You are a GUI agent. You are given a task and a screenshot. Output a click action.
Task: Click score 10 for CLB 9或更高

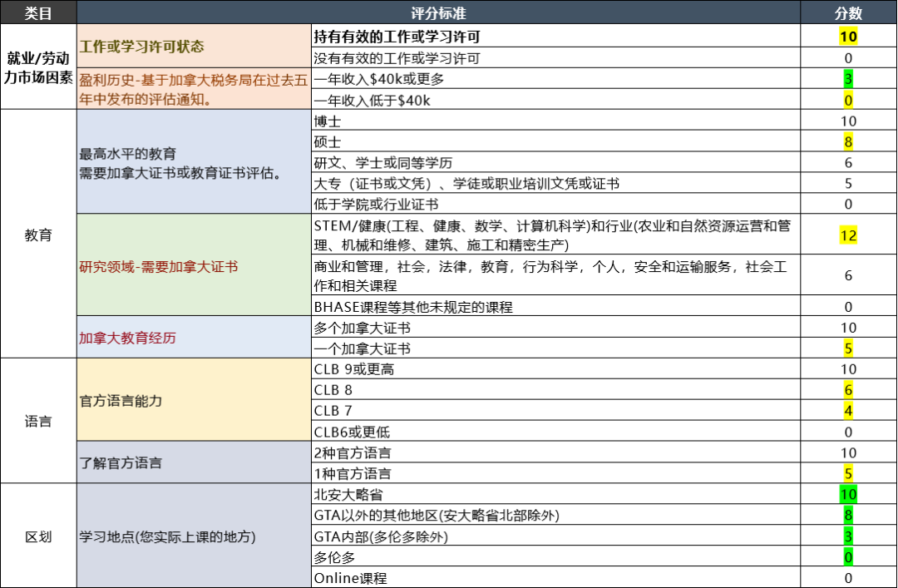point(848,368)
